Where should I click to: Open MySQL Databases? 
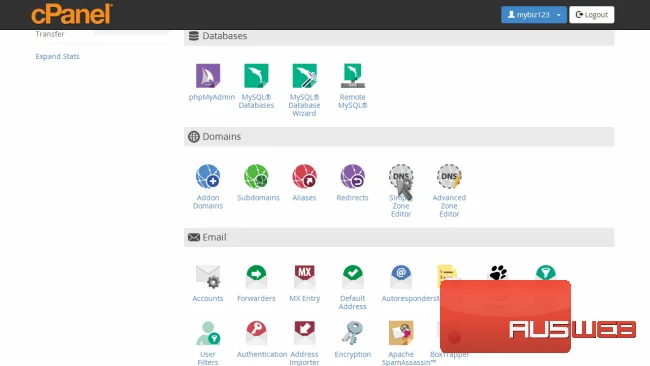pos(256,86)
